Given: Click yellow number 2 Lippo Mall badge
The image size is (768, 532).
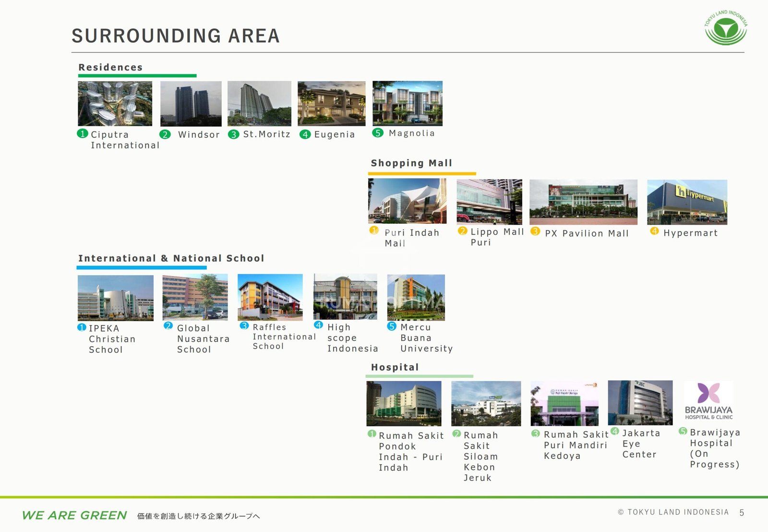Looking at the screenshot, I should pyautogui.click(x=462, y=230).
